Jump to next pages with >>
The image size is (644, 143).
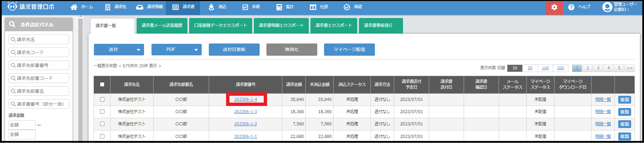tap(629, 68)
